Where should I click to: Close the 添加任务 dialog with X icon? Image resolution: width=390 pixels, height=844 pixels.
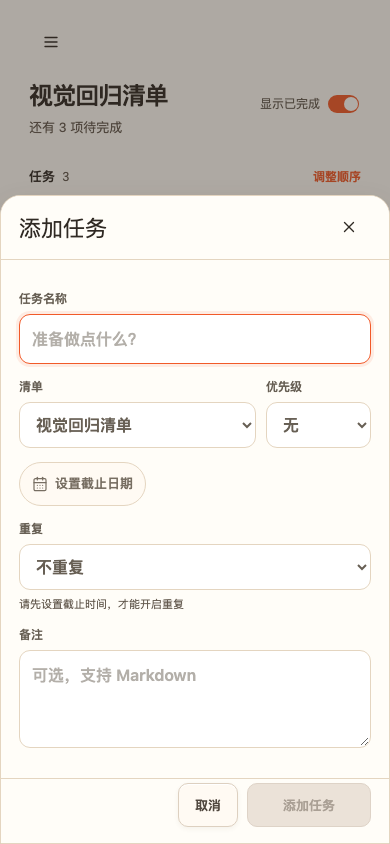[x=349, y=227]
